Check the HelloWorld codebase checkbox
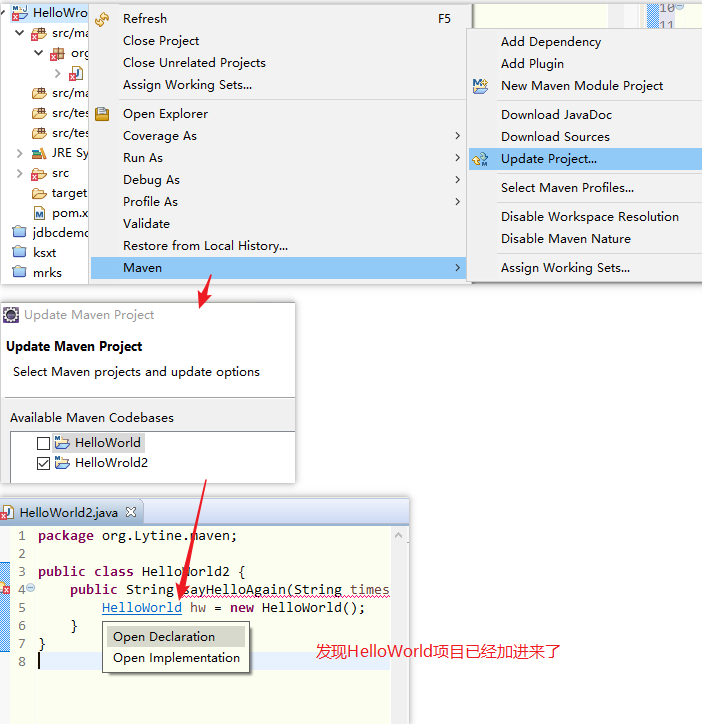Viewport: 702px width, 724px height. pyautogui.click(x=43, y=443)
